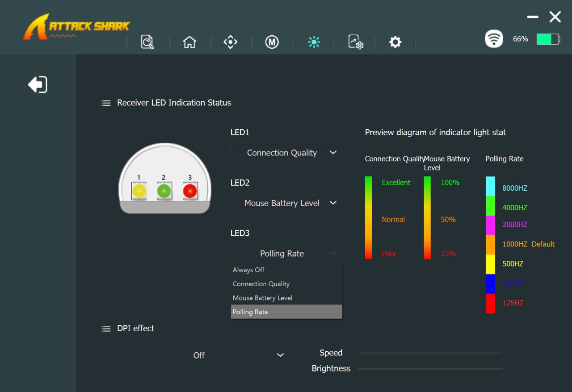Click the 66% battery percentage text
This screenshot has height=392, width=572.
520,39
